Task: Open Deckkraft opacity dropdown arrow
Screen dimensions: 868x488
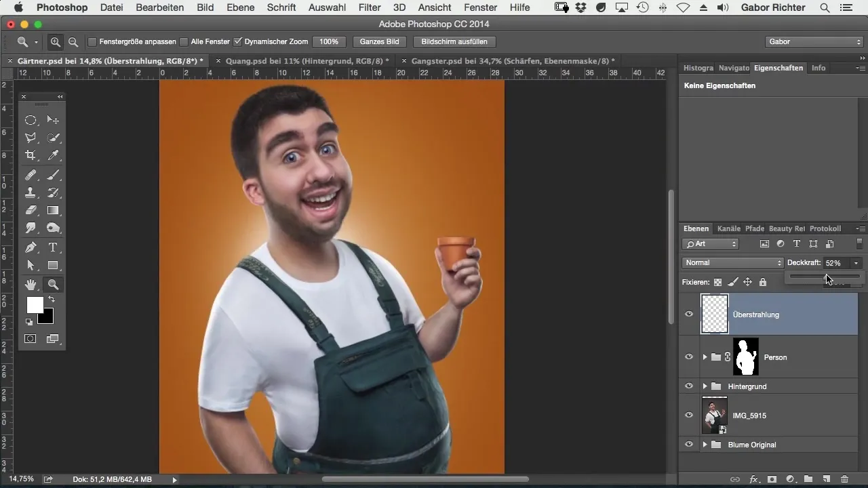Action: pos(857,263)
